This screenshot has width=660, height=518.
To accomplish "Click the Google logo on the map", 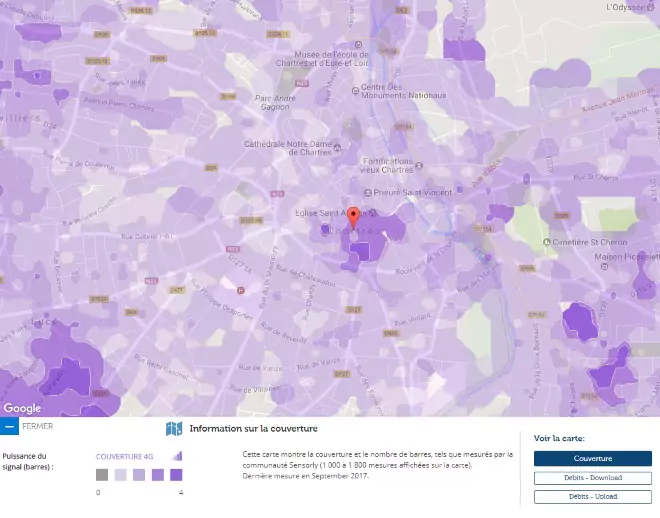I will click(22, 408).
